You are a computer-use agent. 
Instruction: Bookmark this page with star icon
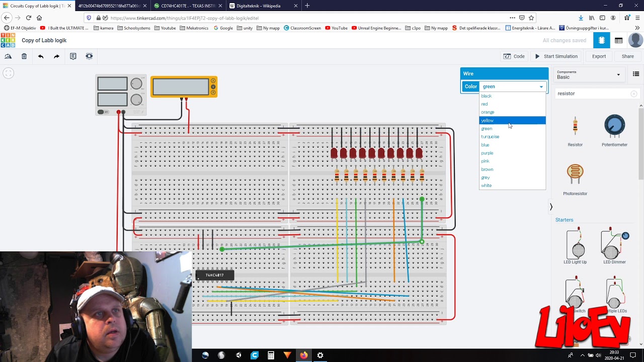click(531, 18)
